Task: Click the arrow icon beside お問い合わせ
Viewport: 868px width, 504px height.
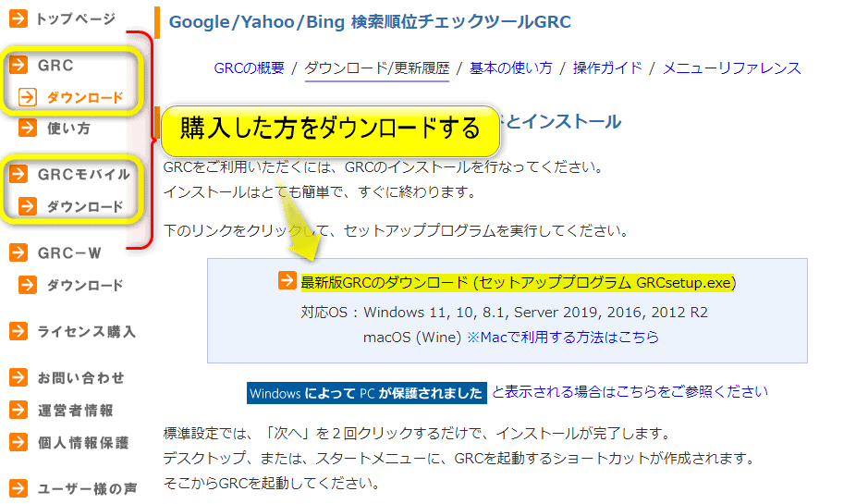Action: (18, 377)
